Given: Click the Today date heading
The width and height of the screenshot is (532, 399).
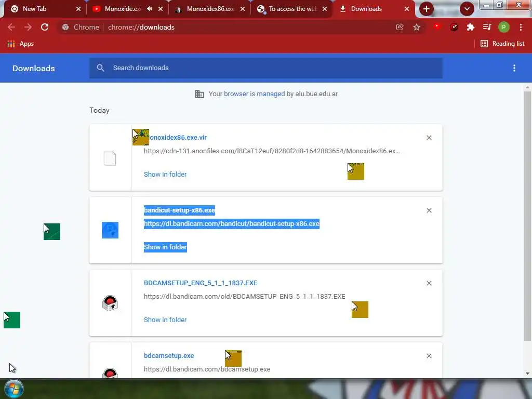Looking at the screenshot, I should [99, 110].
